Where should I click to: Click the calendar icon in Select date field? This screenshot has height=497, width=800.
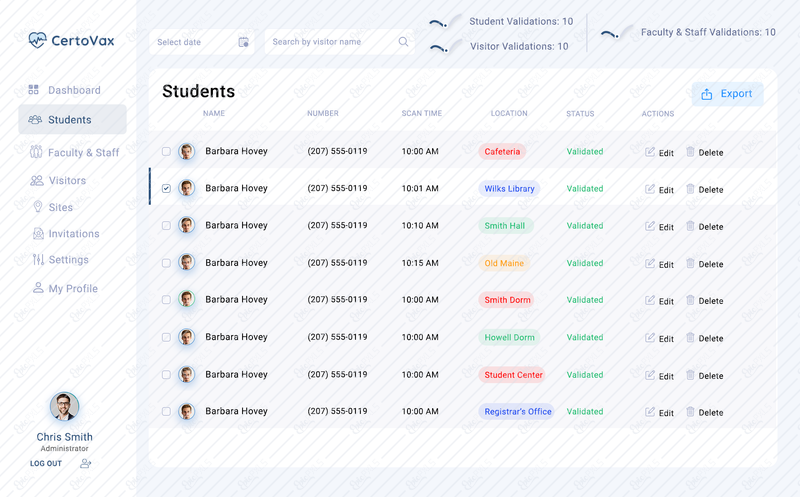(243, 42)
